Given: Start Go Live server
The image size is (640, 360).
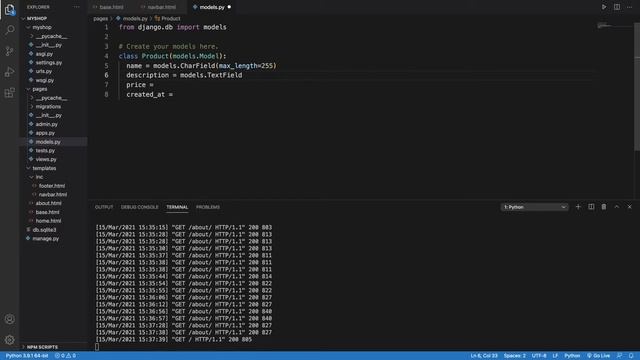Looking at the screenshot, I should [598, 356].
